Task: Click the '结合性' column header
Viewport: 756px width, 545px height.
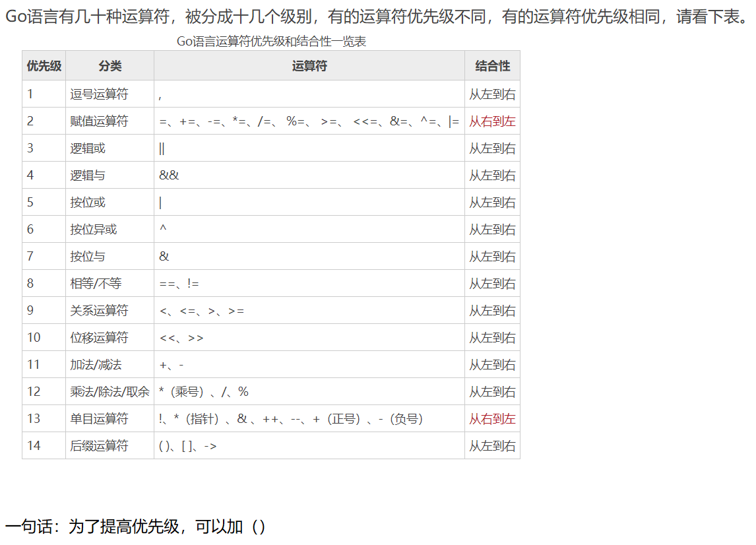Action: pyautogui.click(x=492, y=65)
